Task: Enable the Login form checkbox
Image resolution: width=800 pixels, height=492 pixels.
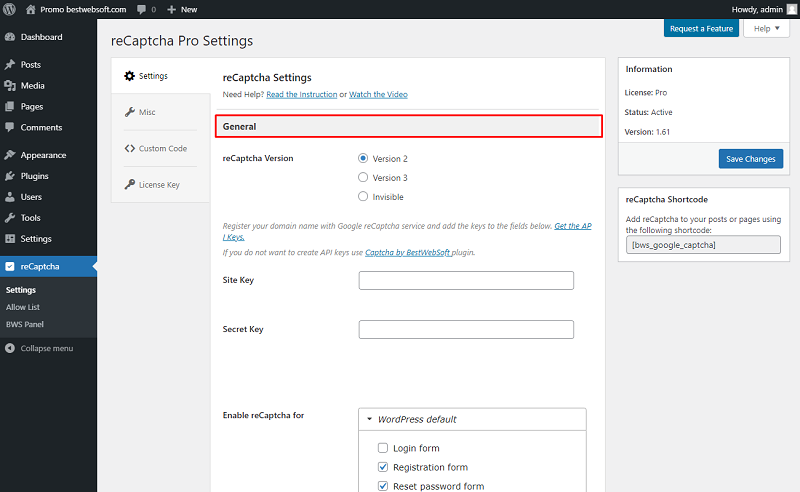Action: coord(383,448)
